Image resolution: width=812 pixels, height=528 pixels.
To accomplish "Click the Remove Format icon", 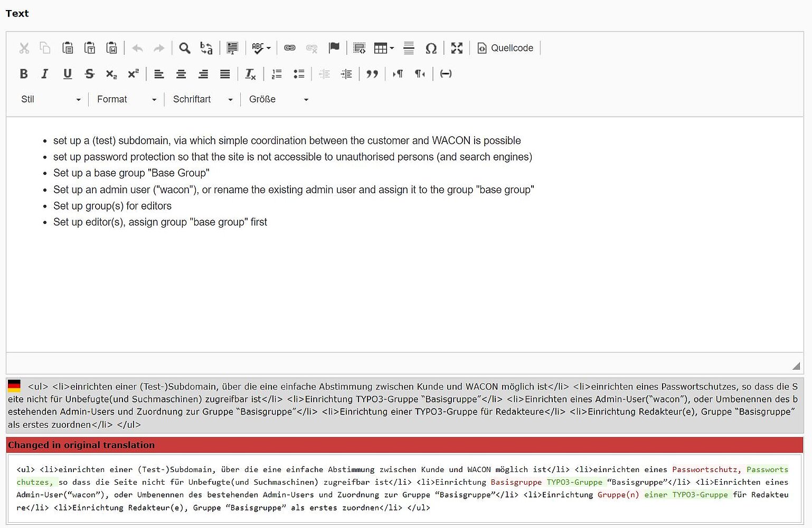I will coord(250,74).
